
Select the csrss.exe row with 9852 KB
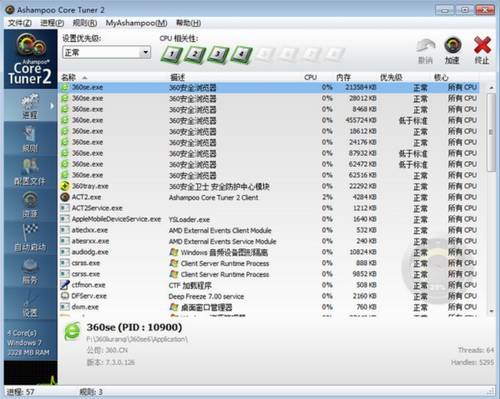[x=269, y=274]
